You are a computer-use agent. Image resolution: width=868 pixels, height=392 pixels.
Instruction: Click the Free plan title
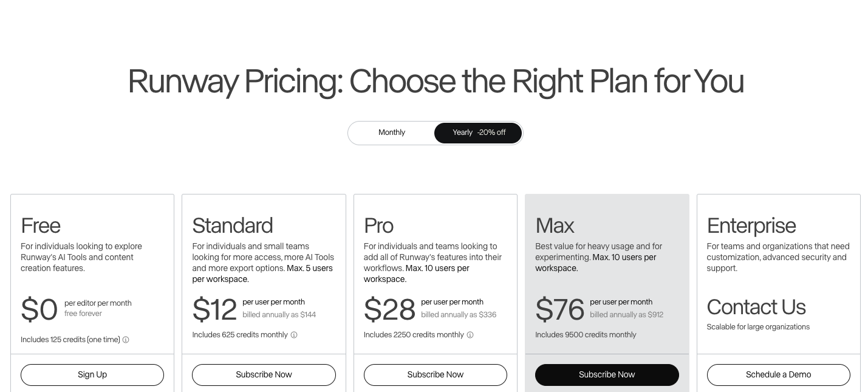click(x=41, y=225)
